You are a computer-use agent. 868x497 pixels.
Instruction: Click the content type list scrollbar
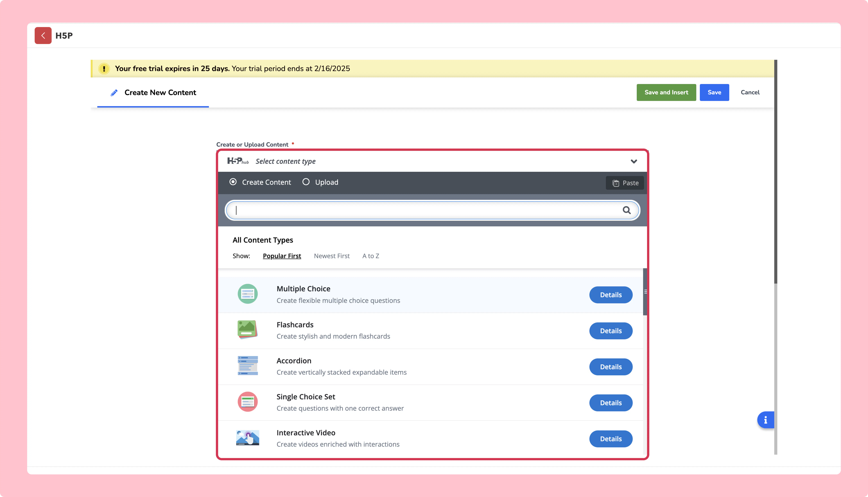click(x=645, y=292)
